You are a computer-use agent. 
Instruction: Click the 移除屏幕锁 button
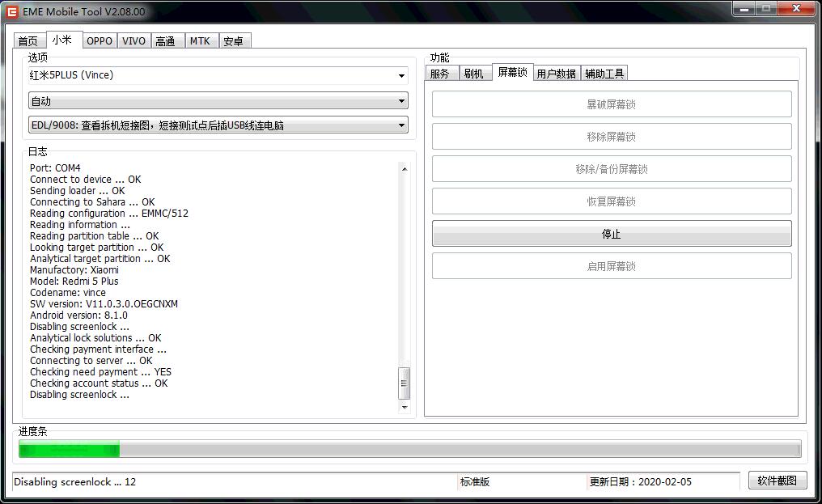click(612, 137)
